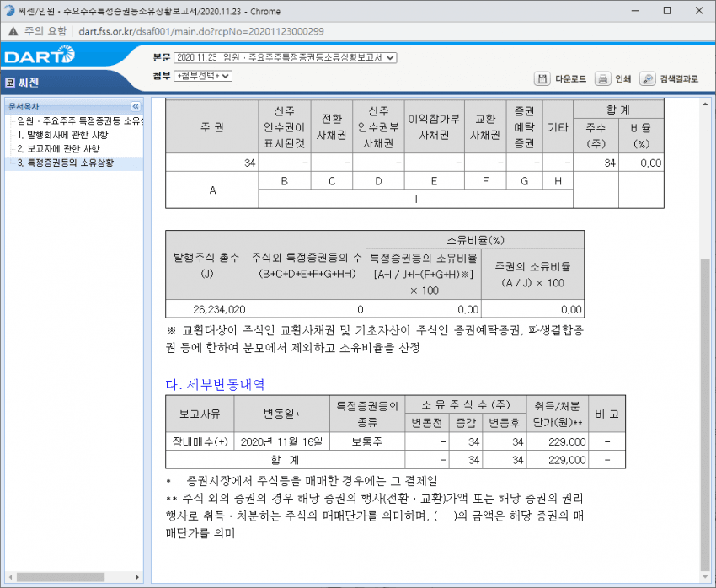Image resolution: width=716 pixels, height=588 pixels.
Task: Click the company icon beside 씨젠
Action: pos(9,83)
